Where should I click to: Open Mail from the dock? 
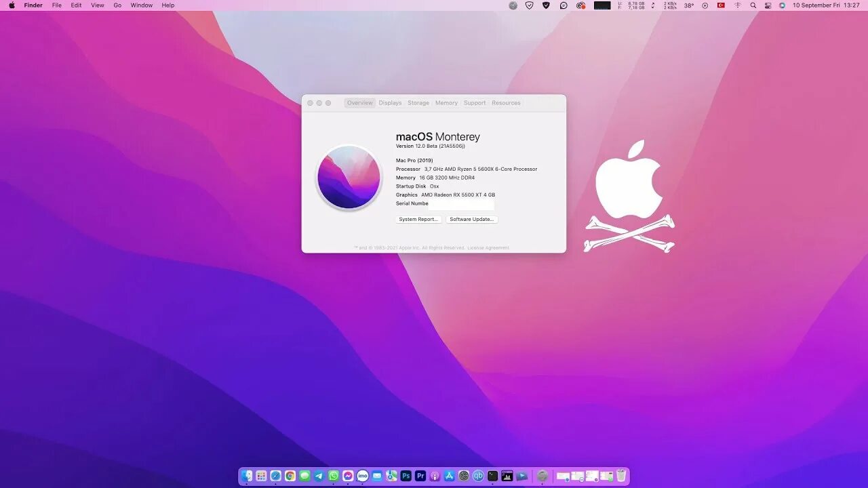[377, 476]
